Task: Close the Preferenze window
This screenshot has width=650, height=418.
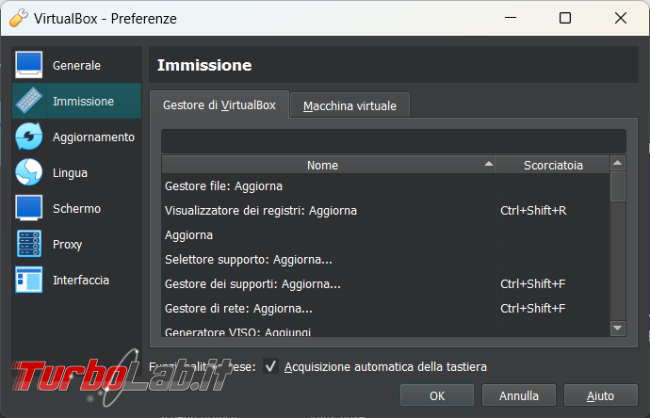Action: (621, 18)
